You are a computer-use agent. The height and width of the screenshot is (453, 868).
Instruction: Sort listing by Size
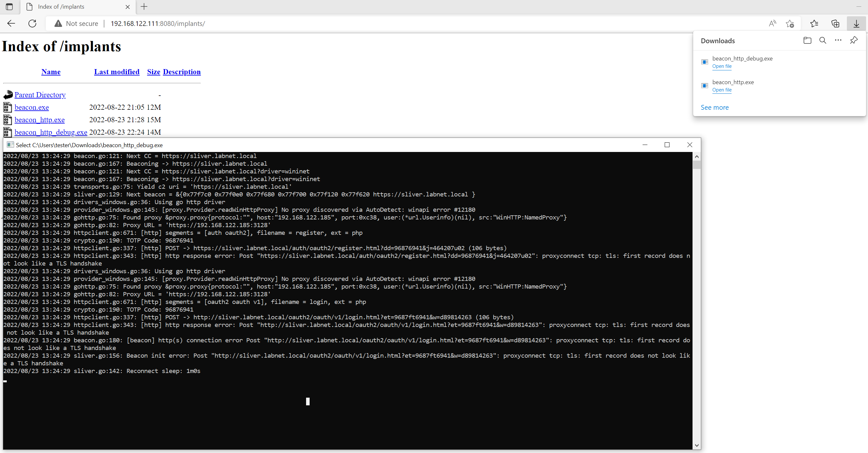coord(154,72)
